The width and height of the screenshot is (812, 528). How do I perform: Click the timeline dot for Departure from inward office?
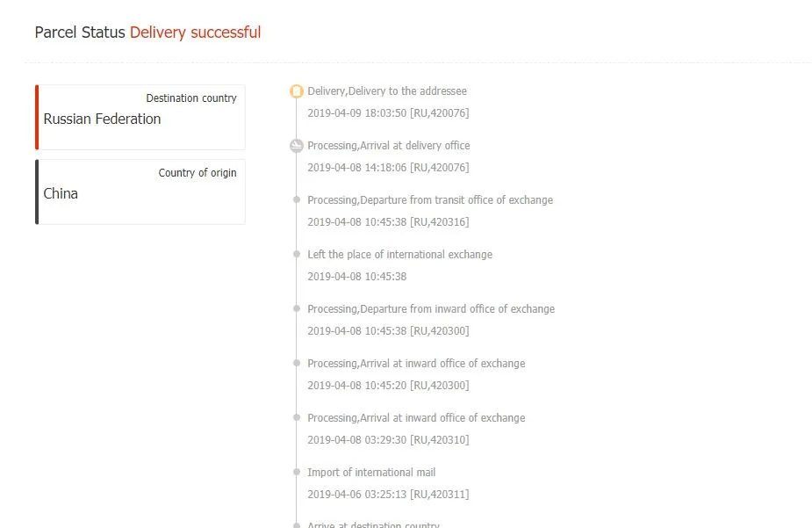pyautogui.click(x=296, y=308)
